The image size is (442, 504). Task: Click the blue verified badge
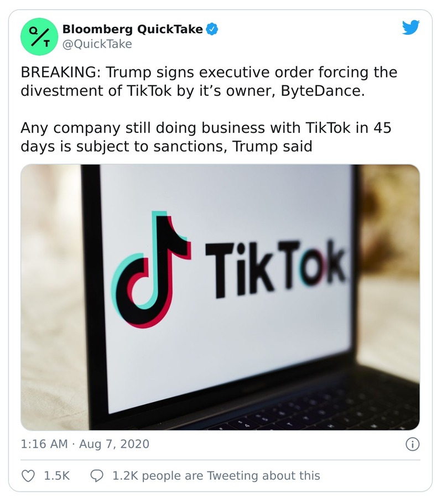coord(212,29)
